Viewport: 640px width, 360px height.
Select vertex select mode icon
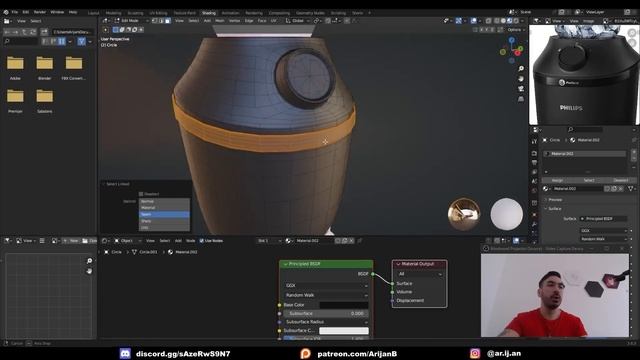point(155,20)
